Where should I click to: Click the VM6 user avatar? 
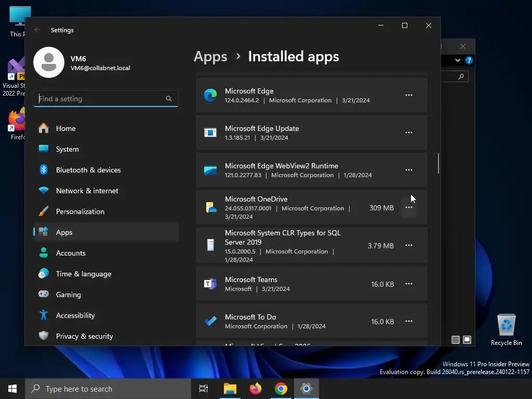[x=49, y=62]
